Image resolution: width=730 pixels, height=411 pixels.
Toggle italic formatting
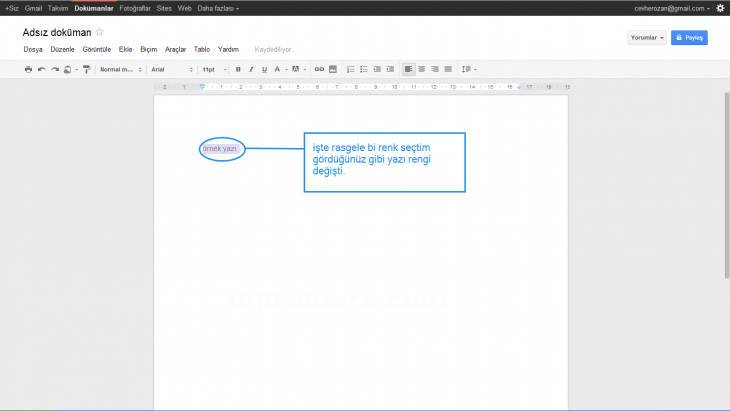tap(251, 69)
